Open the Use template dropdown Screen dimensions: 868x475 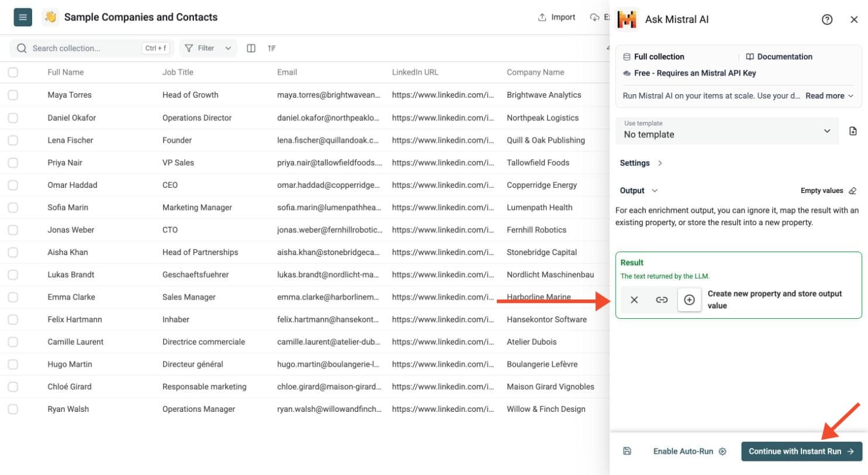click(x=727, y=131)
